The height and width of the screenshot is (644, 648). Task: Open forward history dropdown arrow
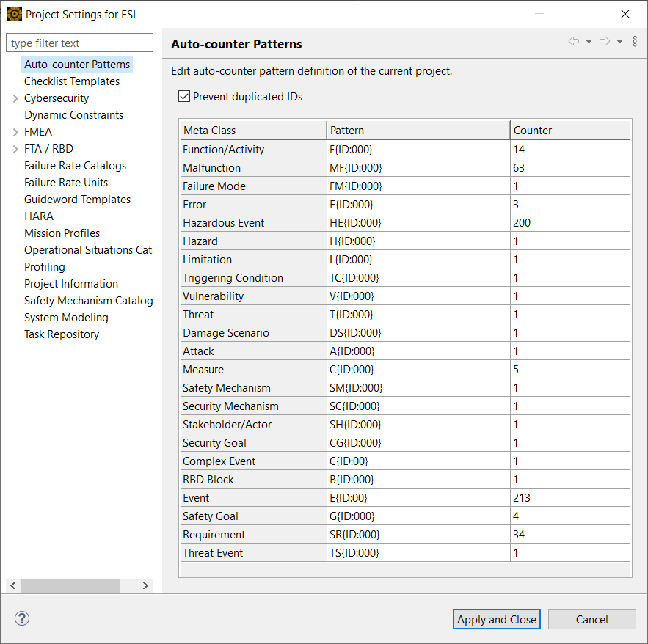pos(619,42)
